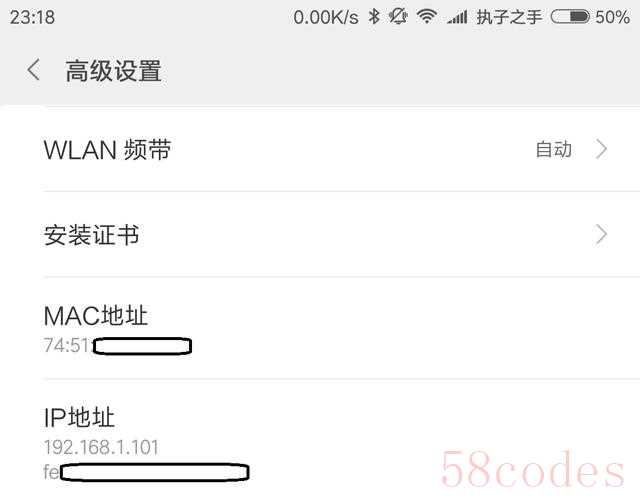640x500 pixels.
Task: Tap the Wi-Fi signal icon
Action: 427,17
